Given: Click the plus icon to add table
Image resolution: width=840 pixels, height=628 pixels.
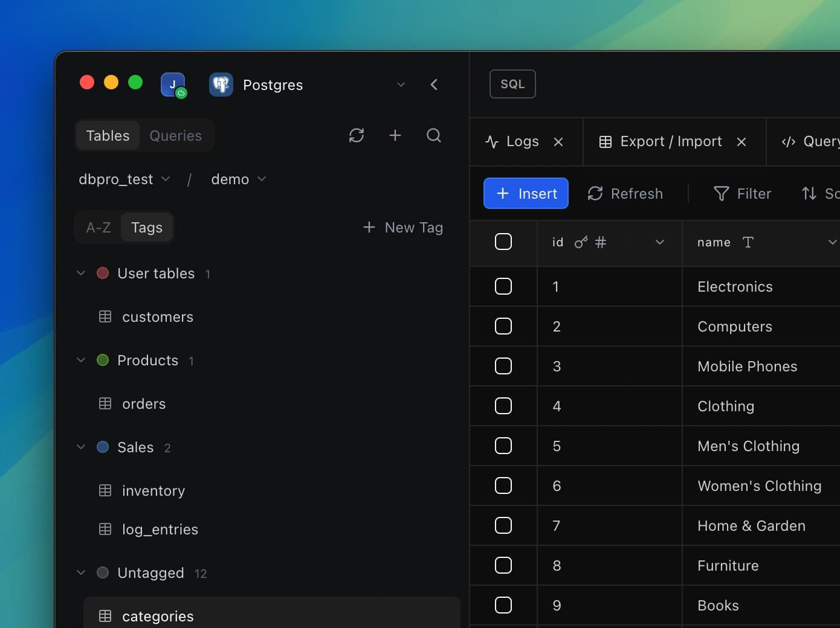Looking at the screenshot, I should [395, 135].
